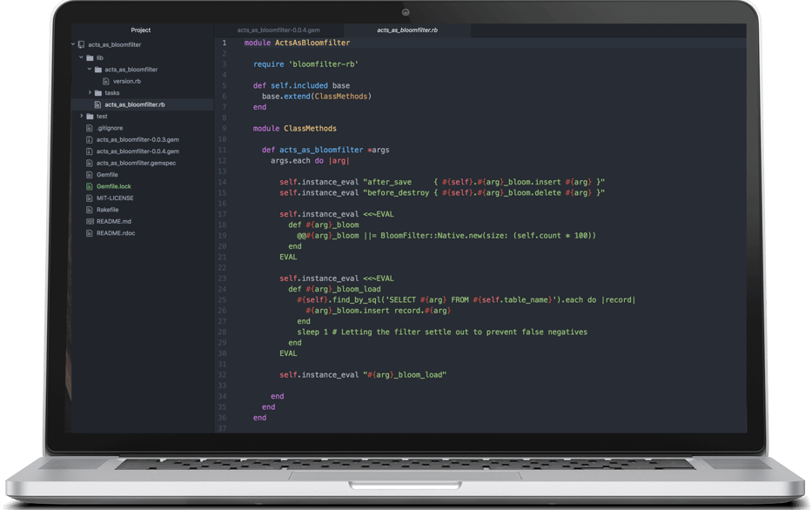812x510 pixels.
Task: Click the acts_as_bloomfilter project root repo icon
Action: pos(81,44)
